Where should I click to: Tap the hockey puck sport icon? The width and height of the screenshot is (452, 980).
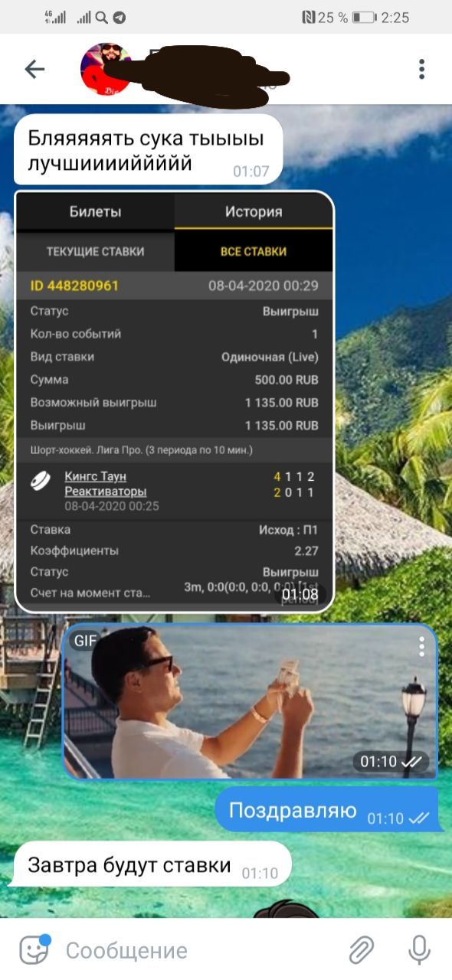[x=40, y=482]
